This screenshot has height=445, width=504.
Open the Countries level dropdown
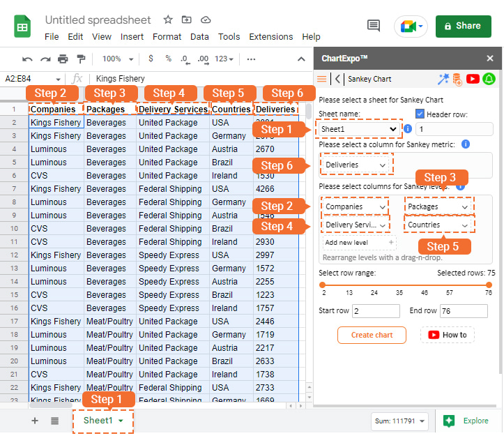(438, 225)
